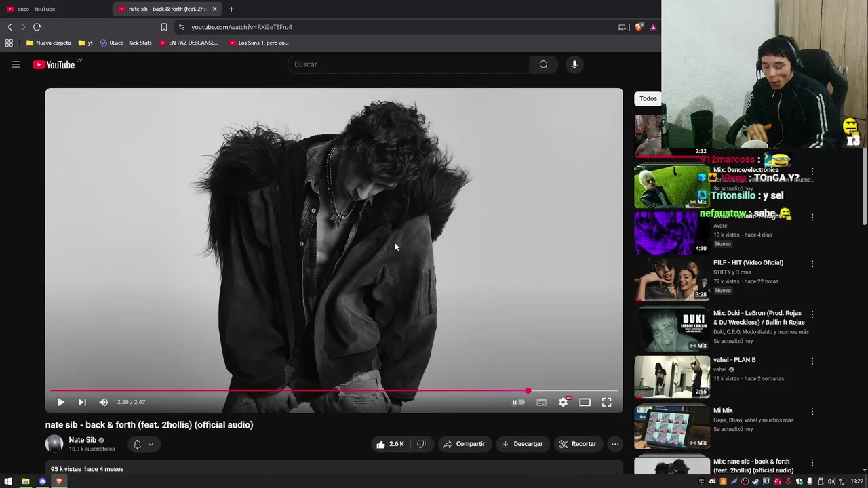Viewport: 868px width, 488px height.
Task: Open site settings icon in address bar
Action: click(181, 27)
